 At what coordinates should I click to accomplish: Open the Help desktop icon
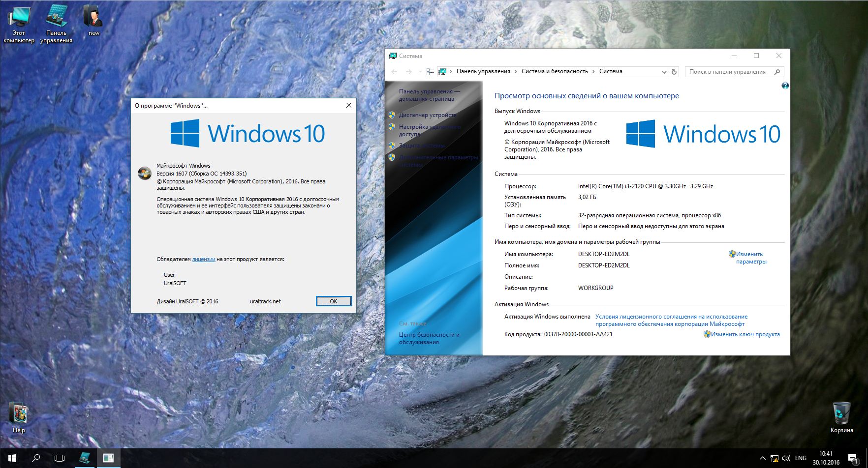click(19, 418)
